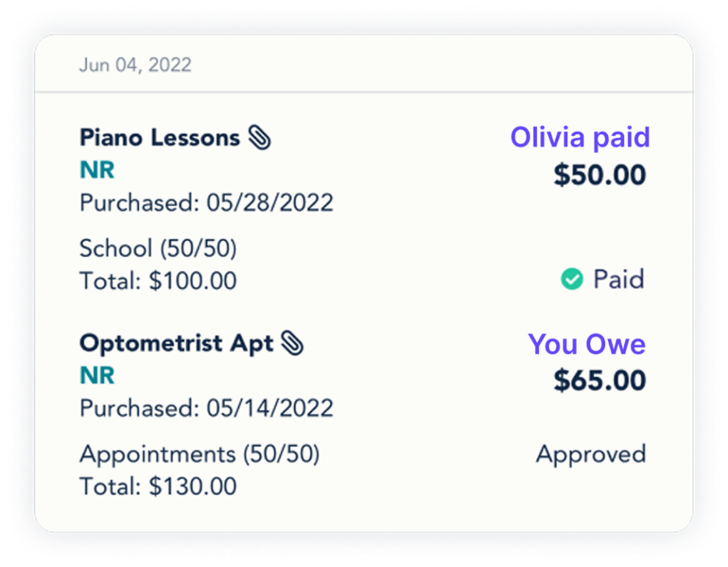This screenshot has height=567, width=728.
Task: Click the Total: $100.00 line
Action: pyautogui.click(x=158, y=281)
